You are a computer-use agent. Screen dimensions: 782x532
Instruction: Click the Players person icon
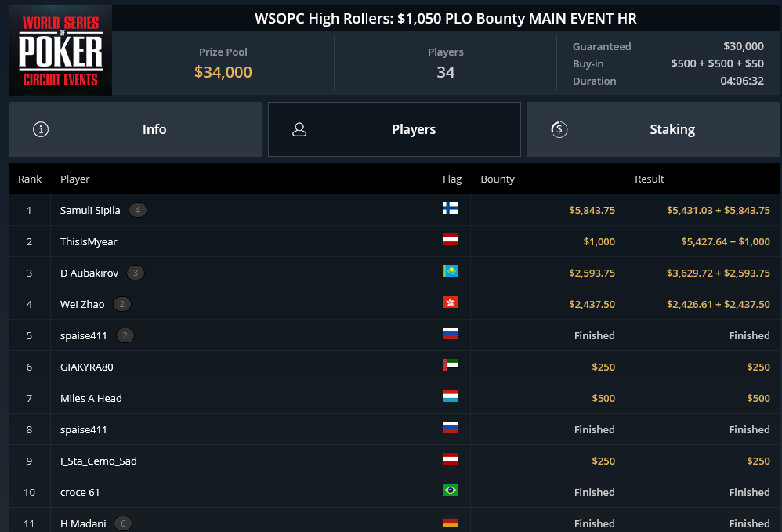click(x=299, y=129)
